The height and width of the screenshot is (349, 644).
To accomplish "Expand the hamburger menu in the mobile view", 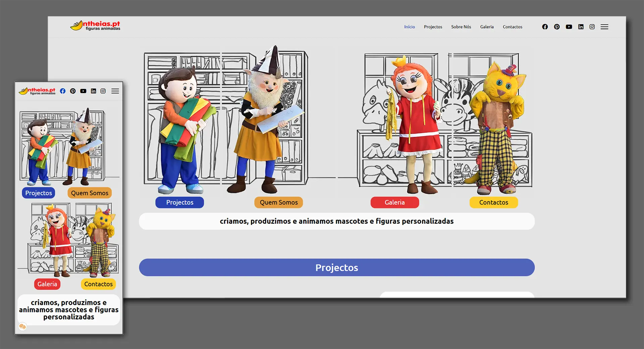I will coord(115,91).
